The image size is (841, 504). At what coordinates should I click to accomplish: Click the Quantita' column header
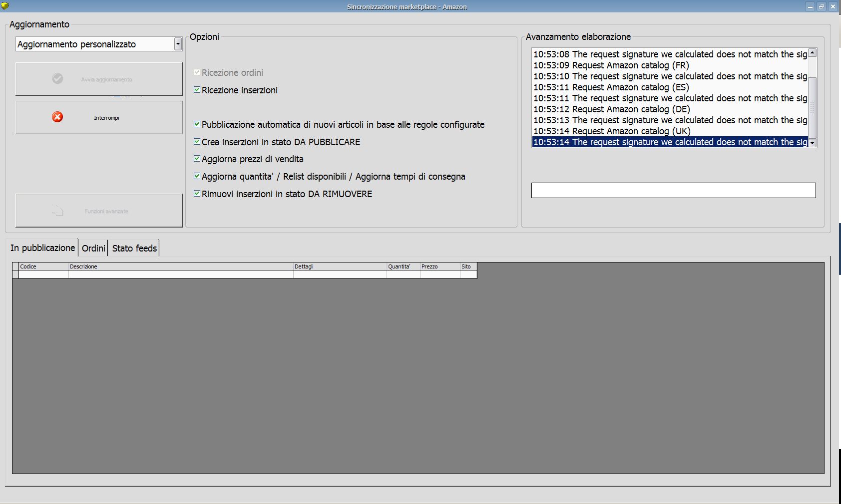[404, 266]
